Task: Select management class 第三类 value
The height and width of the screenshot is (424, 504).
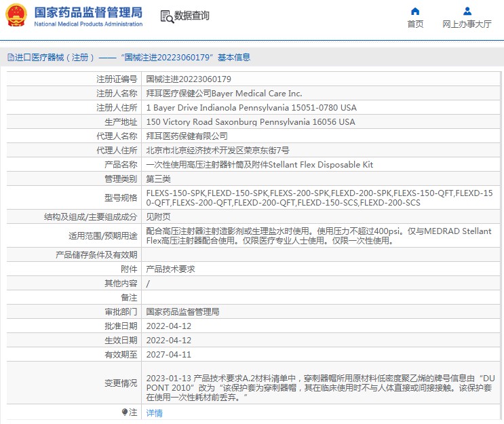Action: click(159, 178)
